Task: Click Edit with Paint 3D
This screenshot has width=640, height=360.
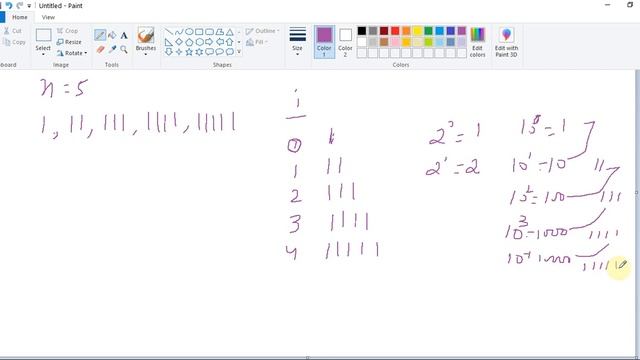Action: [x=506, y=42]
